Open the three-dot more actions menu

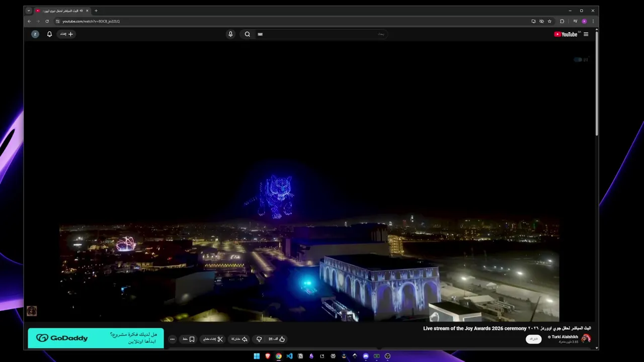(172, 339)
